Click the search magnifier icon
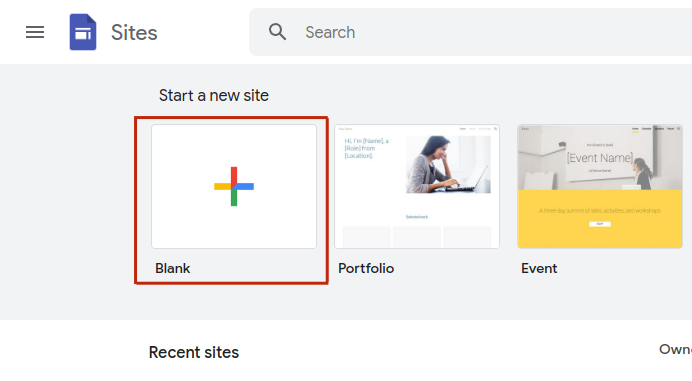This screenshot has height=381, width=692. click(278, 32)
